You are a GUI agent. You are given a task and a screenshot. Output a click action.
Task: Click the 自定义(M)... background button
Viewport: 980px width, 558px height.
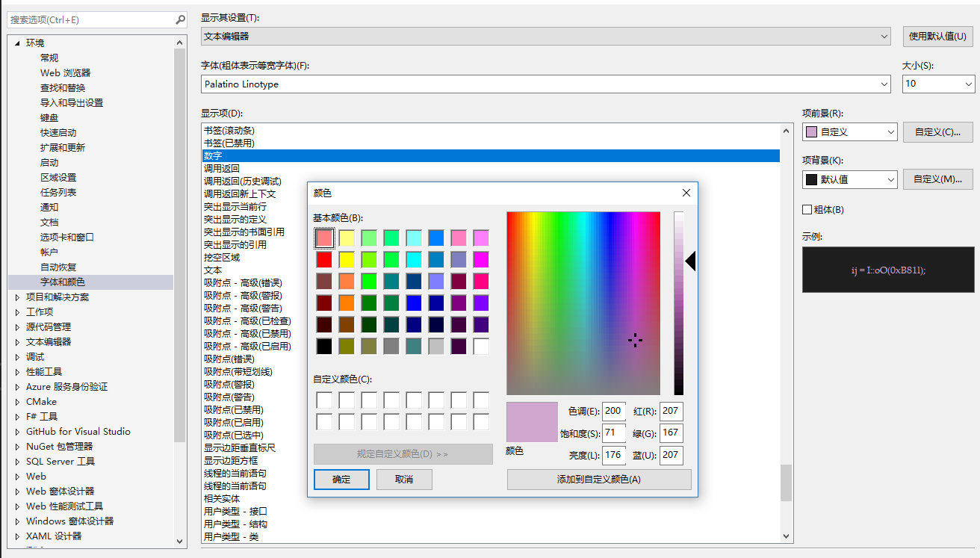[x=938, y=179]
